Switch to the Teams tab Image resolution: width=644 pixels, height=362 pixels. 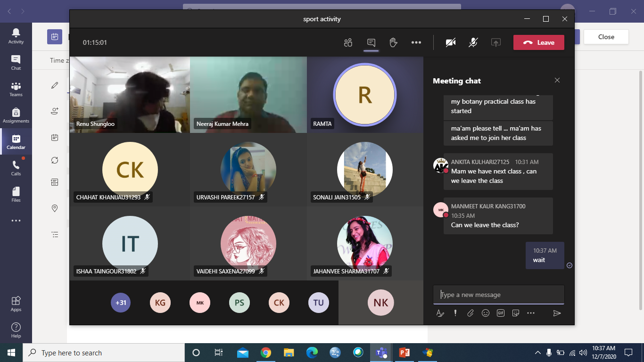(16, 89)
